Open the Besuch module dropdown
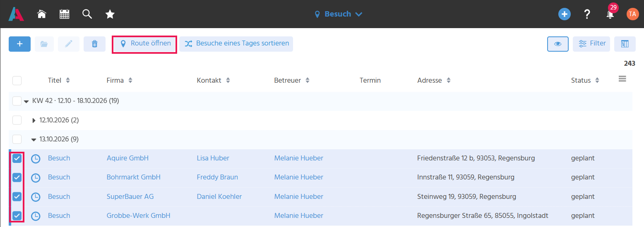The width and height of the screenshot is (644, 227). pos(338,14)
